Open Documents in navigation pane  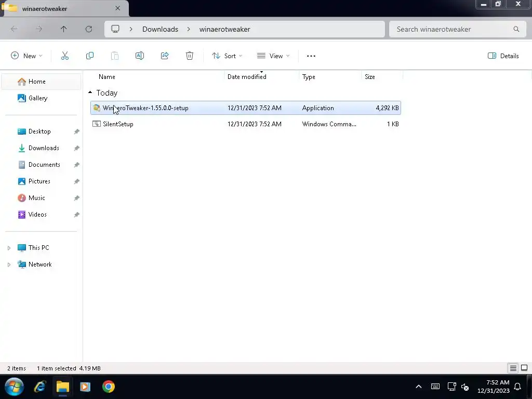pyautogui.click(x=44, y=165)
